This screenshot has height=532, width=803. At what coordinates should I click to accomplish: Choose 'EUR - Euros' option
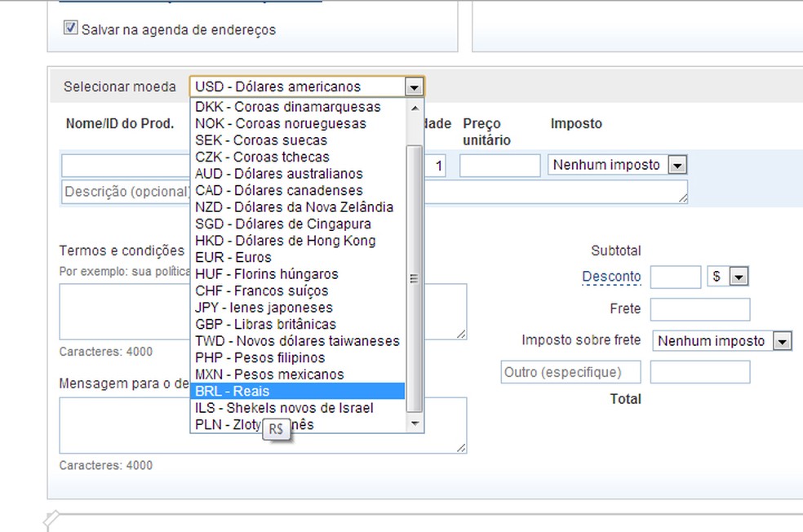[297, 257]
